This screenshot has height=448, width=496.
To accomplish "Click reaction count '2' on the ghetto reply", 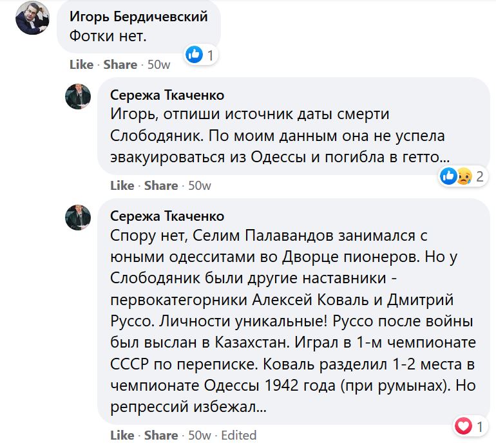I will (x=480, y=176).
